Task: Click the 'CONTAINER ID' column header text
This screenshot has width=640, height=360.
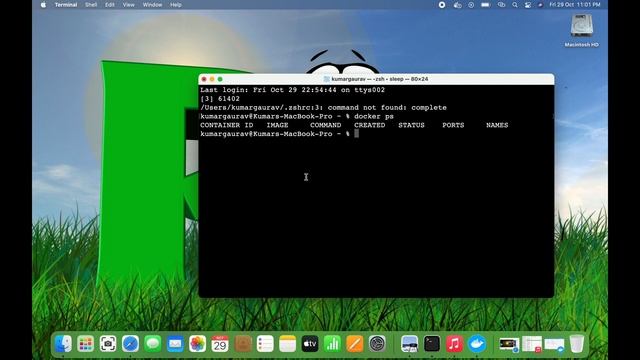Action: coord(227,125)
